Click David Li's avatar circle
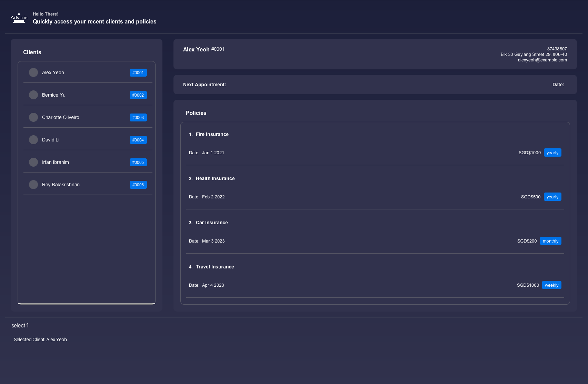 click(x=33, y=140)
